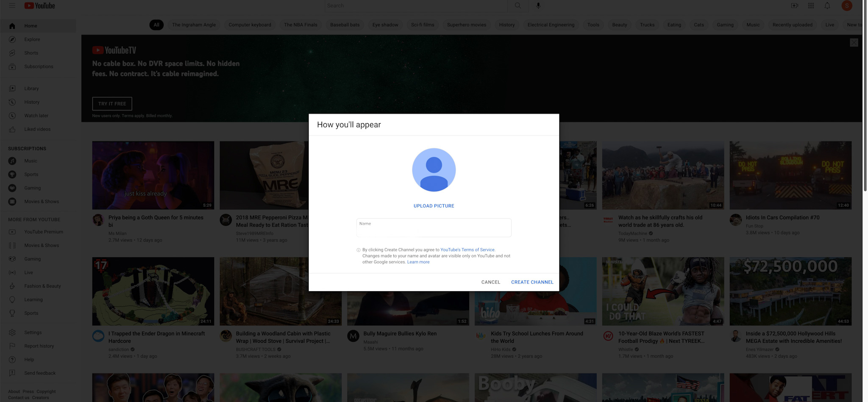Screen dimensions: 868x402
Task: Open Gaming under Subscriptions
Action: click(38, 188)
